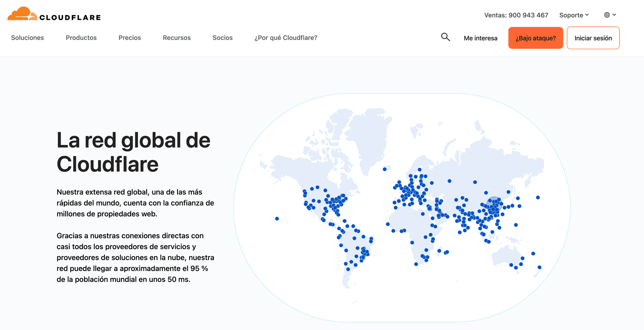
Task: Click the paragraph starting Gracias a nuestras conexiones
Action: (135, 257)
